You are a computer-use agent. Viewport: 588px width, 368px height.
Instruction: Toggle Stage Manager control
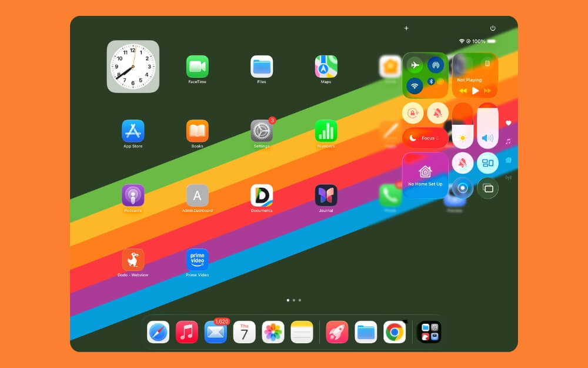point(487,163)
